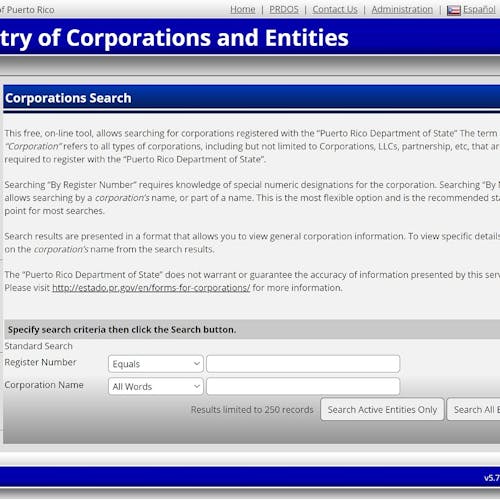The image size is (500, 500).
Task: Click the Corporations Search heading
Action: coord(68,98)
